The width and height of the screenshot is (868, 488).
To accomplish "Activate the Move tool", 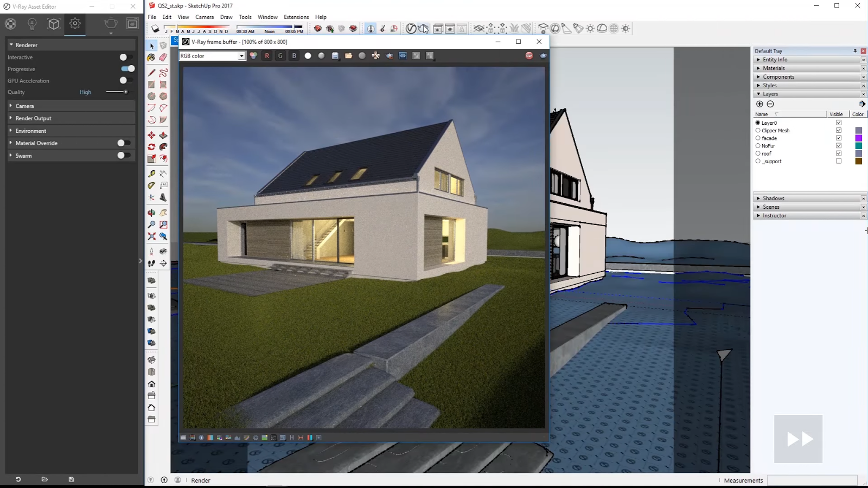I will (151, 135).
